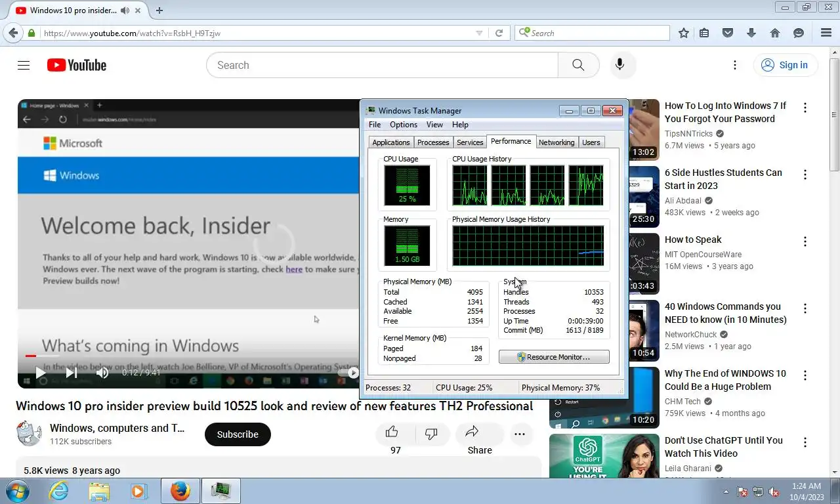The width and height of the screenshot is (840, 504).
Task: Open options for 6 Side Hustles video
Action: point(805,175)
